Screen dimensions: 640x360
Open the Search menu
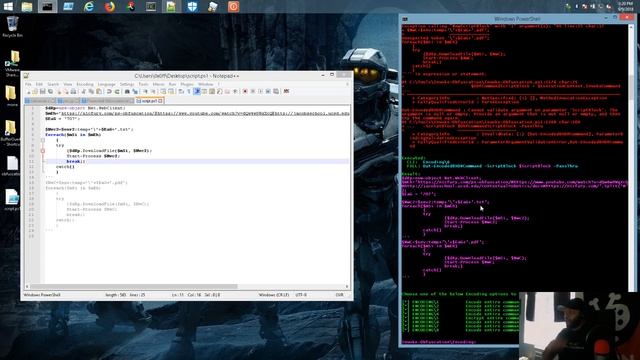tap(53, 84)
